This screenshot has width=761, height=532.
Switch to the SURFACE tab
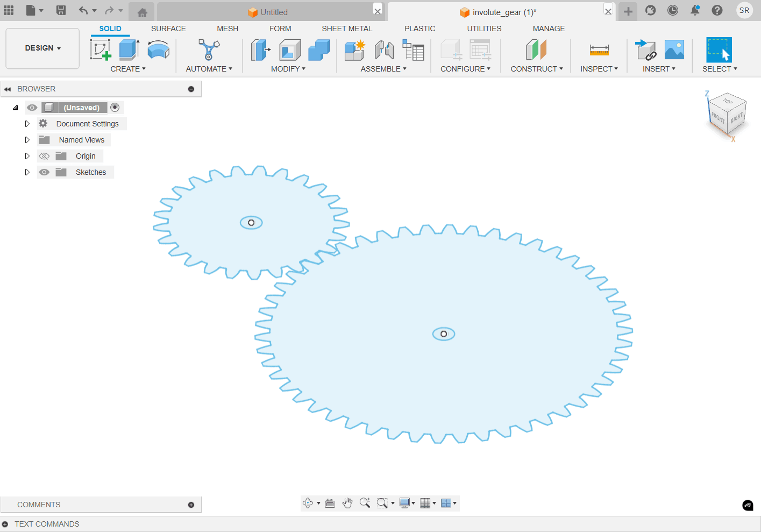[168, 29]
